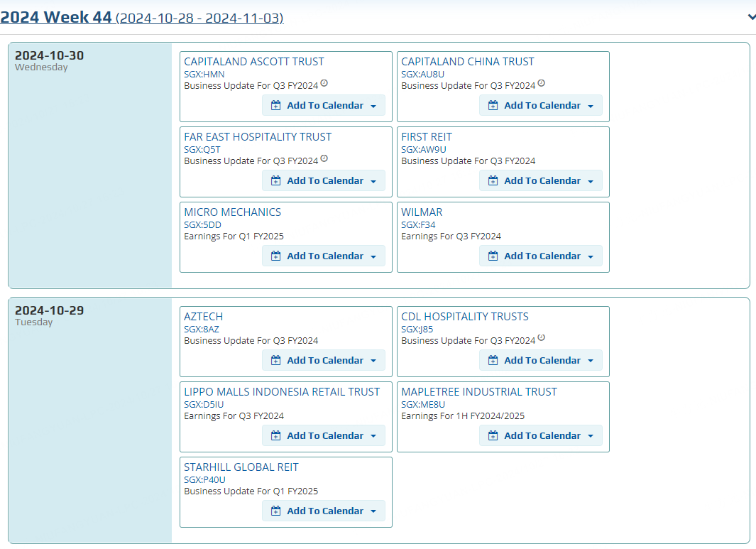Open Add To Calendar dropdown arrow for Far East Hospitality
756x549 pixels.
(373, 181)
